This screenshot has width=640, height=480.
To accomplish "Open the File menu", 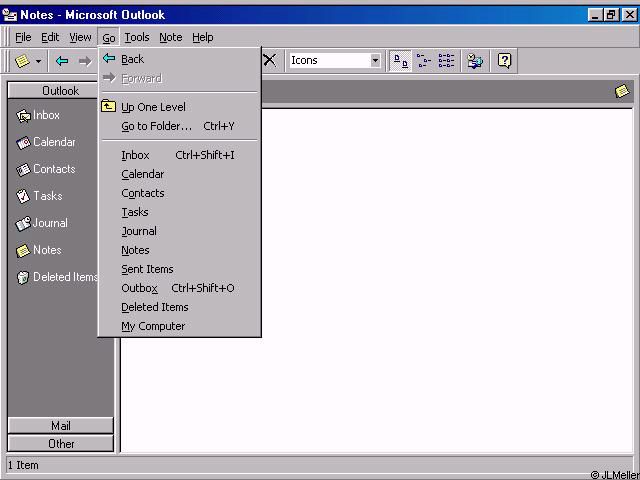I will pos(23,38).
